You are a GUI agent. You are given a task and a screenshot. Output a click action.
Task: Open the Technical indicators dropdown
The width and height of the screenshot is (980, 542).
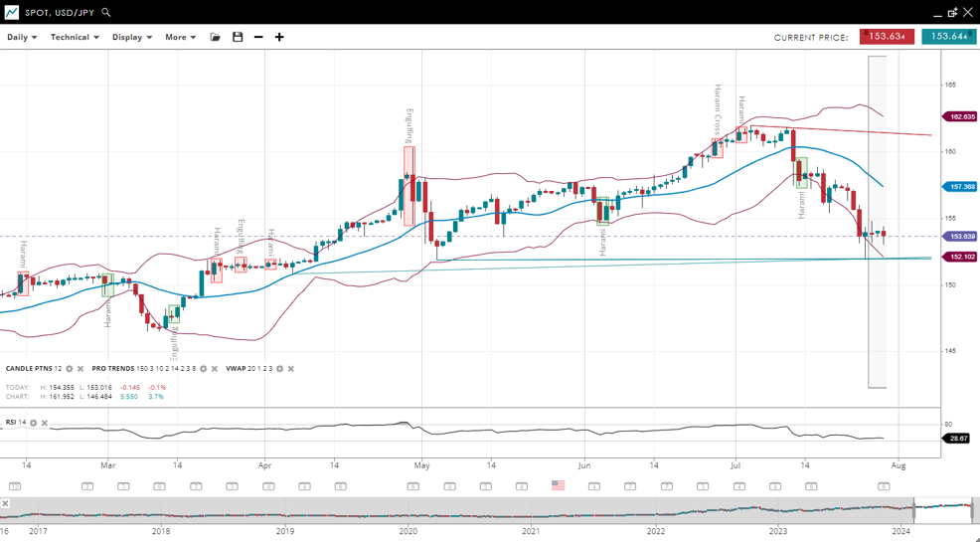tap(75, 37)
